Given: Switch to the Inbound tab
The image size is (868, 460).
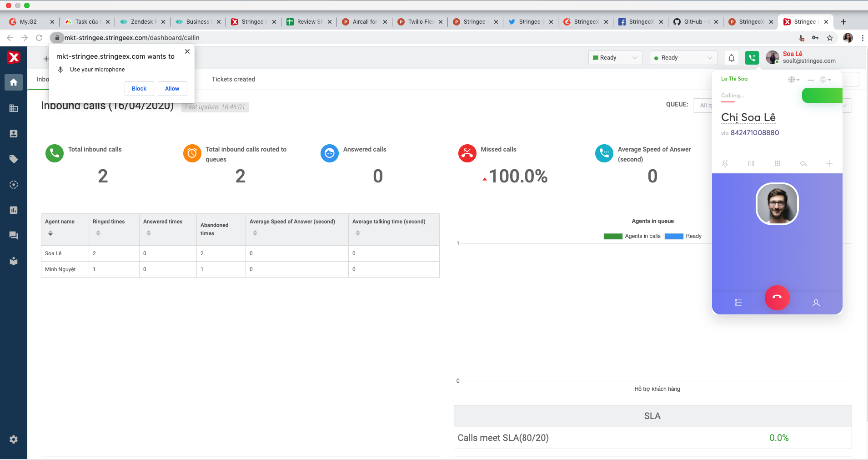Looking at the screenshot, I should [43, 79].
